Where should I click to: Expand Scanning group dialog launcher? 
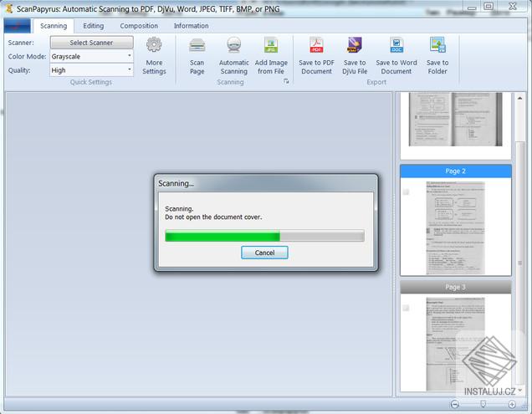pyautogui.click(x=286, y=81)
